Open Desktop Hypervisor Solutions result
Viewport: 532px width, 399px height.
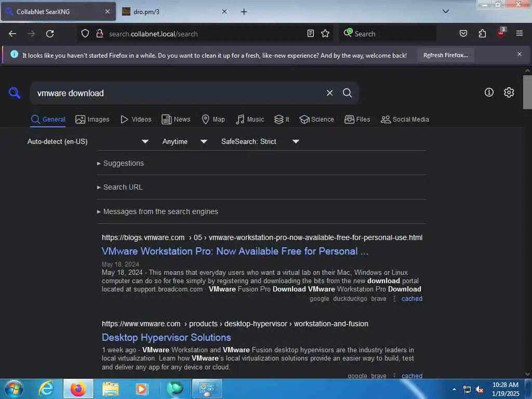(x=166, y=337)
